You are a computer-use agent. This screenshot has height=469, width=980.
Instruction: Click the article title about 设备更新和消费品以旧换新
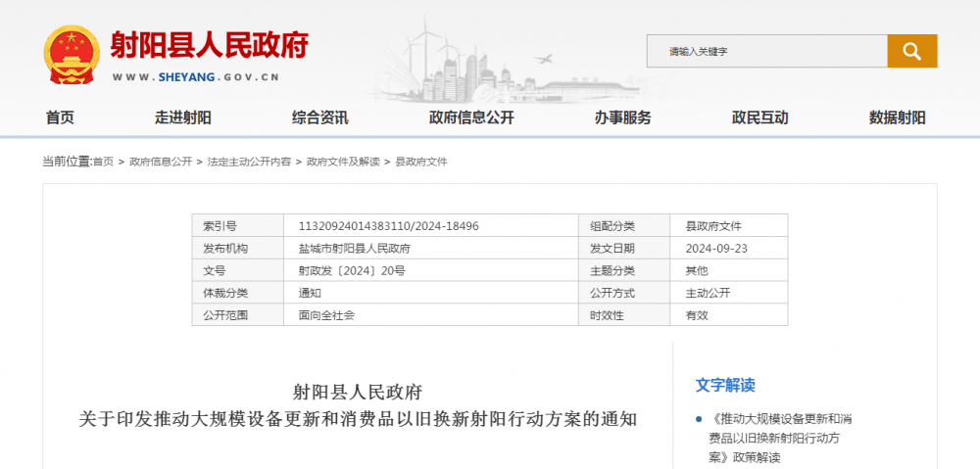[358, 418]
